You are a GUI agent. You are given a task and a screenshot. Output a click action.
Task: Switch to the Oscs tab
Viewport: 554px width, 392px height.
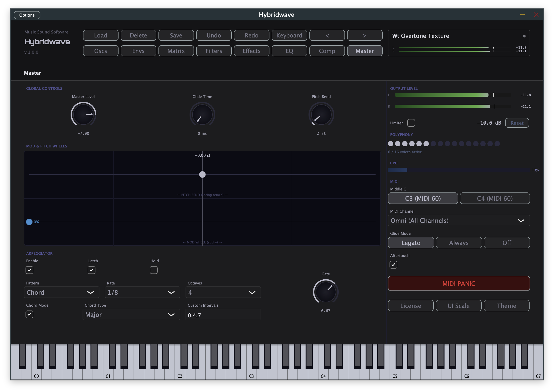(x=101, y=51)
